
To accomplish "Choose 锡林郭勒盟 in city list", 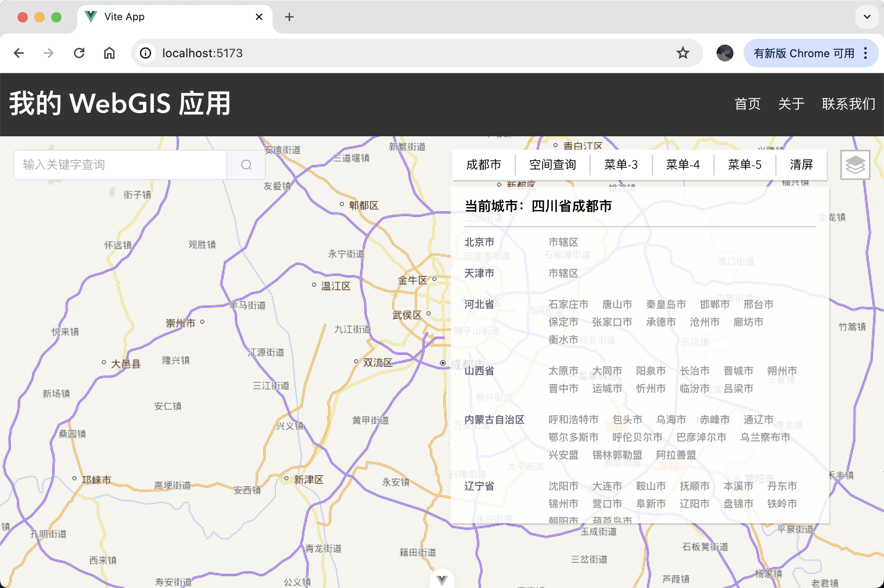I will 617,455.
